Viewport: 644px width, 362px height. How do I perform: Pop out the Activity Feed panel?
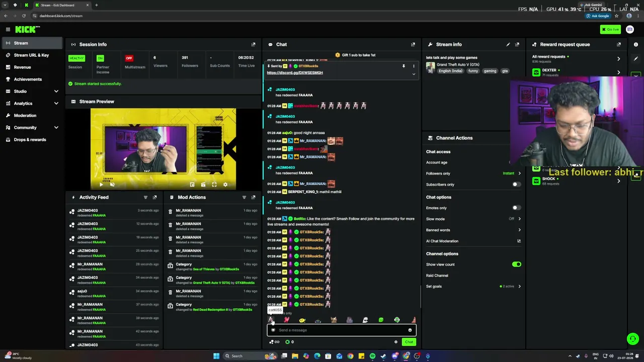154,197
